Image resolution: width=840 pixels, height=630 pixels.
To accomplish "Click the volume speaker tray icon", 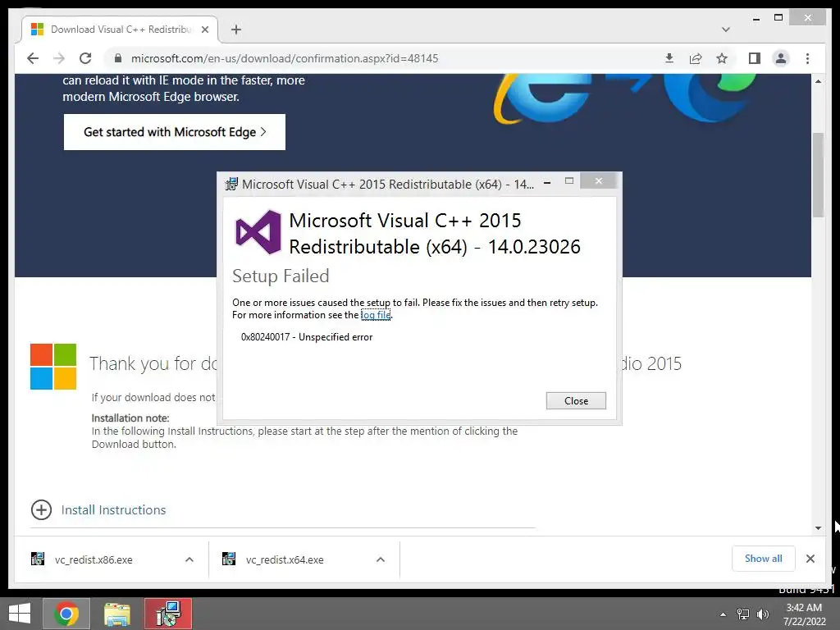I will [x=763, y=614].
